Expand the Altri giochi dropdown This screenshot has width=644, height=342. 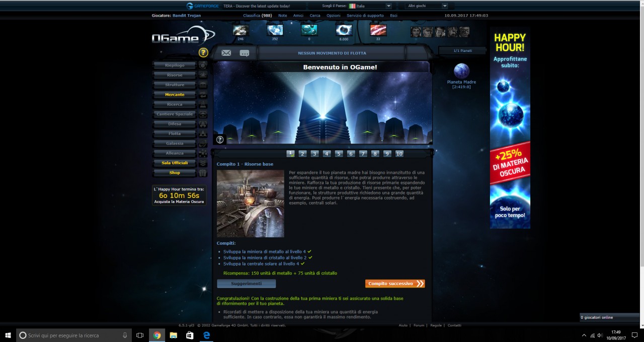click(427, 6)
